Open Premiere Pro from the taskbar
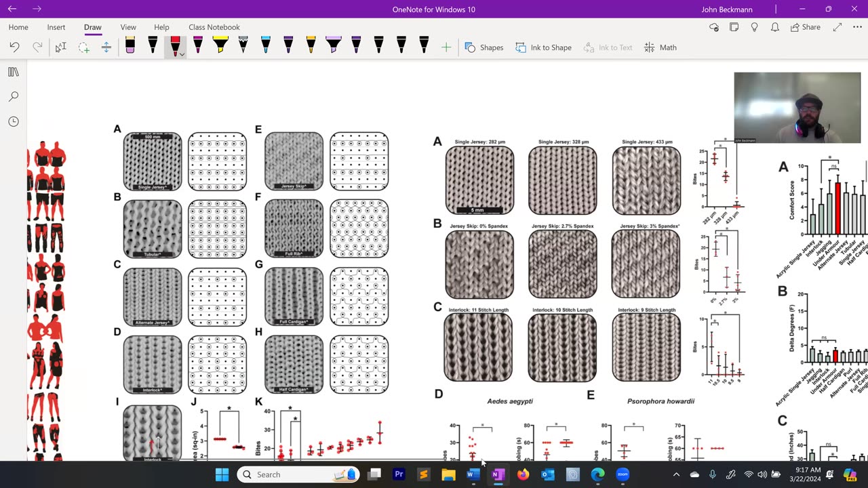Screen dimensions: 868x488 pyautogui.click(x=399, y=474)
